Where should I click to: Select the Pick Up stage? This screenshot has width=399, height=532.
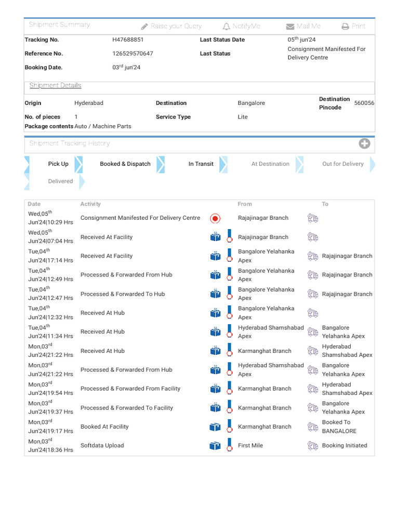coord(58,164)
